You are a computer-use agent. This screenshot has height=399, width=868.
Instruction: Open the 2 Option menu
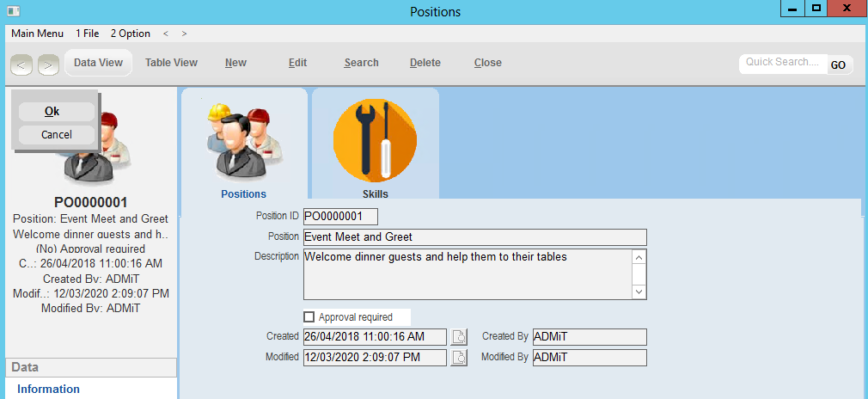pyautogui.click(x=130, y=34)
